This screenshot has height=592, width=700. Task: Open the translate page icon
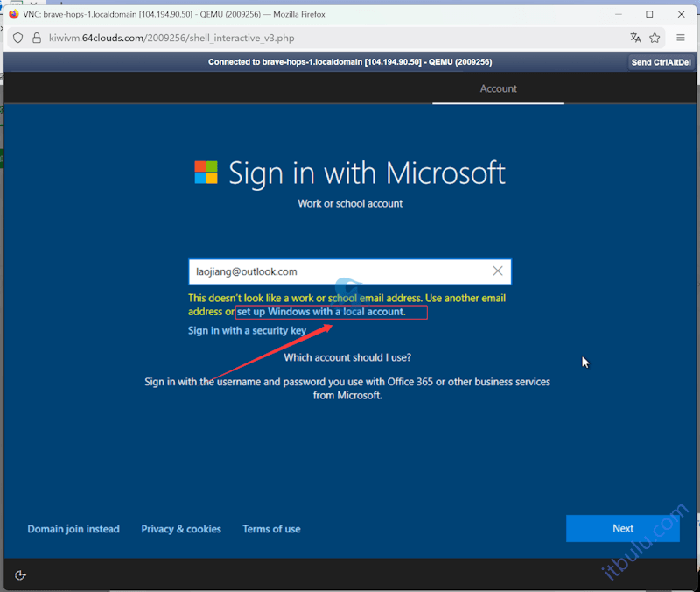[635, 38]
